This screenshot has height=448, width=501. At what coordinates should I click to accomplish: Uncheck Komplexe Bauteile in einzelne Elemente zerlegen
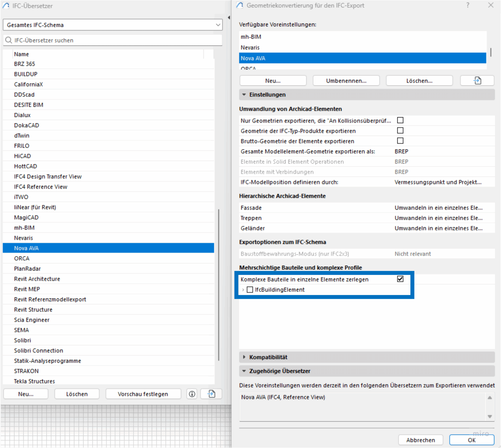(400, 279)
